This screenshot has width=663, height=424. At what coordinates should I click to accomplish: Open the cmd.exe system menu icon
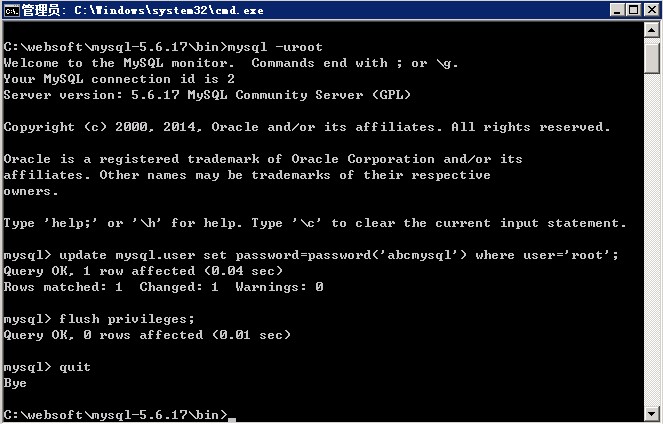click(11, 10)
